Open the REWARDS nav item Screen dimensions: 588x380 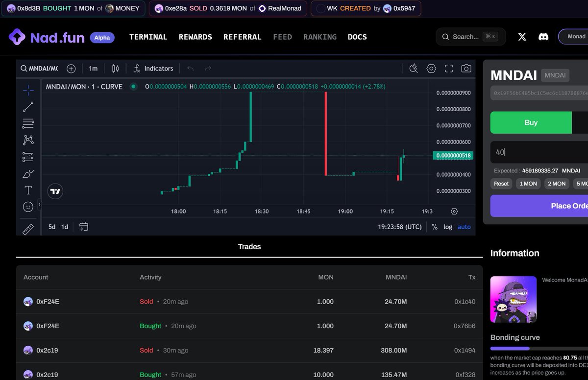196,37
